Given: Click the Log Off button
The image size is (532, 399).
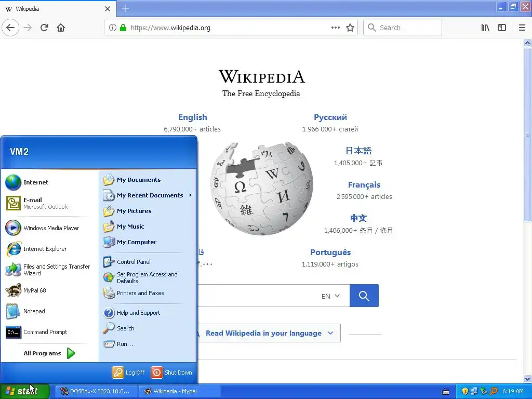Looking at the screenshot, I should (x=129, y=372).
